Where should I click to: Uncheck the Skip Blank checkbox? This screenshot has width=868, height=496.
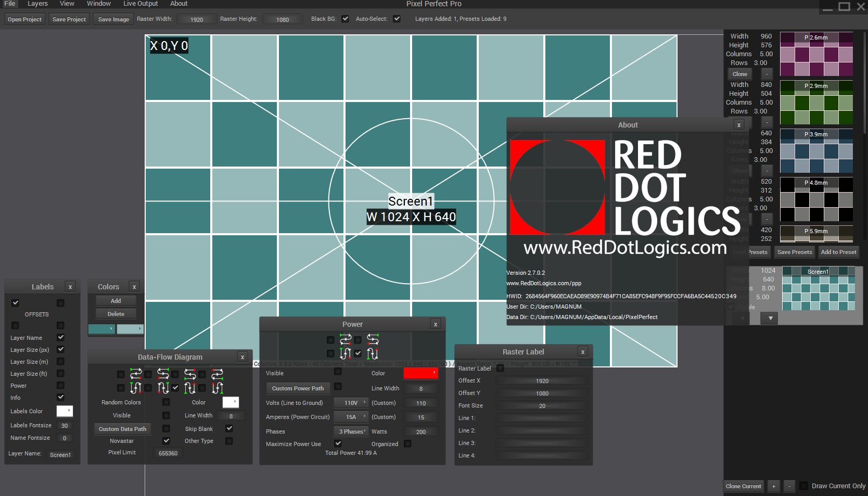click(229, 428)
